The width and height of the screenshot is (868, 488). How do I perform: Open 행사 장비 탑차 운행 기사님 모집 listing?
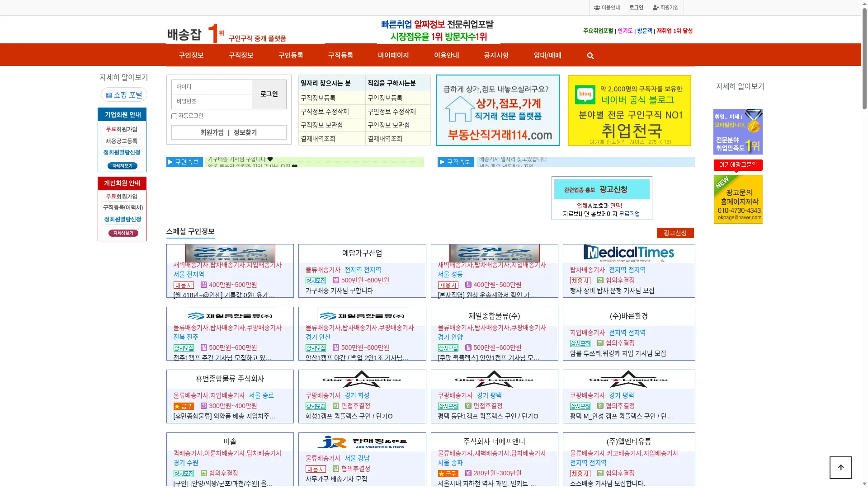[x=612, y=291]
